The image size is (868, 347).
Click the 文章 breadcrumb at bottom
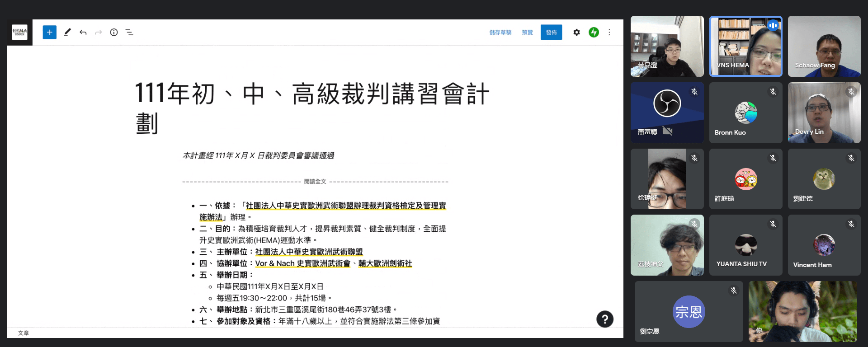tap(24, 333)
